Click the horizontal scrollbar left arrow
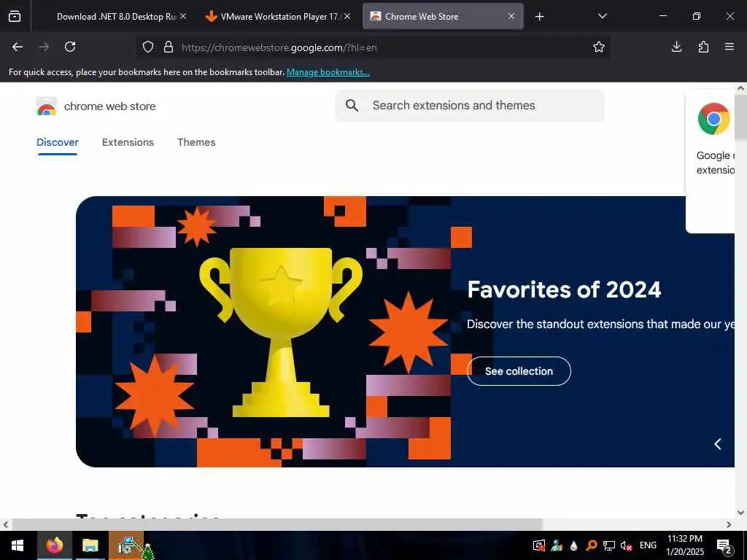The height and width of the screenshot is (560, 747). [6, 524]
